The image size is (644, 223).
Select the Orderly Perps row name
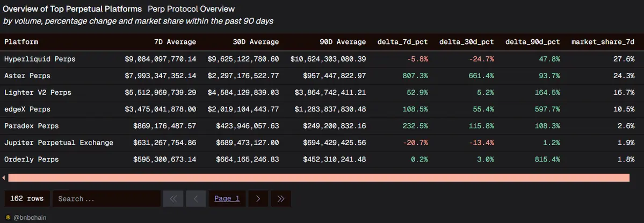[x=31, y=159]
